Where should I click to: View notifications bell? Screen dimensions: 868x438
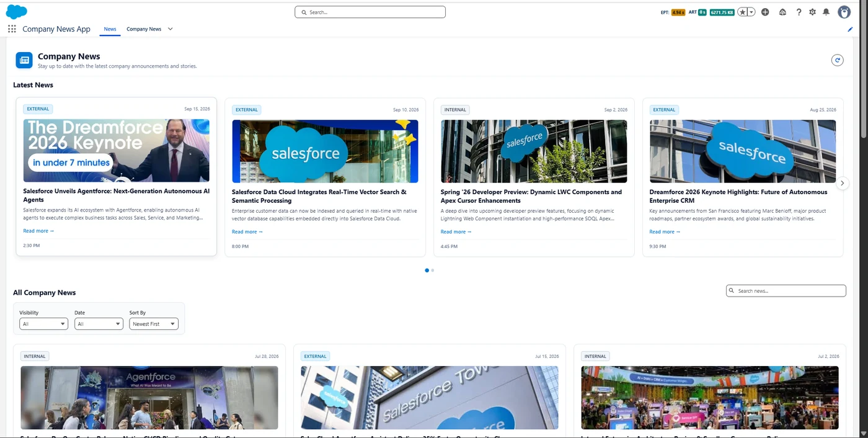826,12
